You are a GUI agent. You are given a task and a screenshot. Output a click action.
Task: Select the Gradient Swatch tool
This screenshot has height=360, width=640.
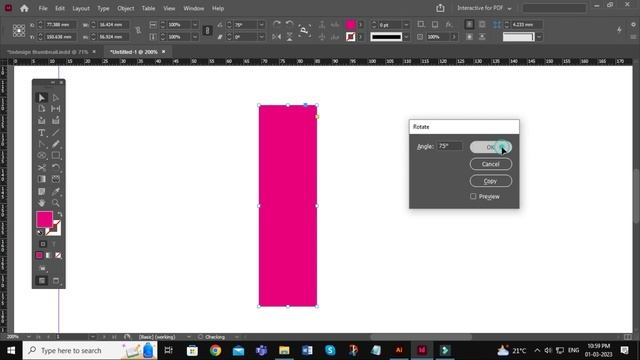click(x=42, y=179)
